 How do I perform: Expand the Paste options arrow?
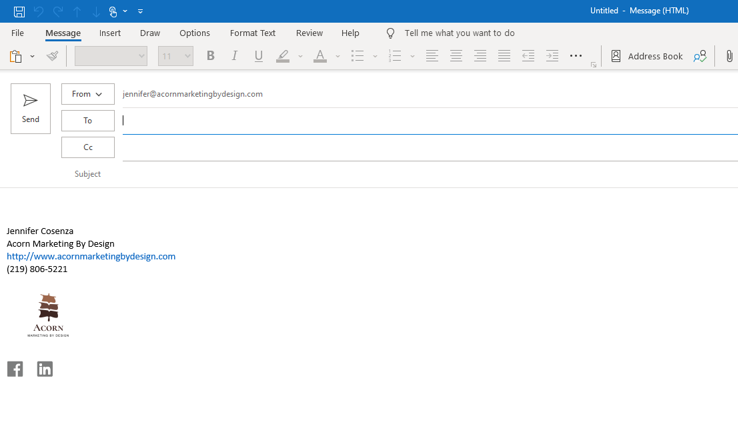tap(32, 56)
